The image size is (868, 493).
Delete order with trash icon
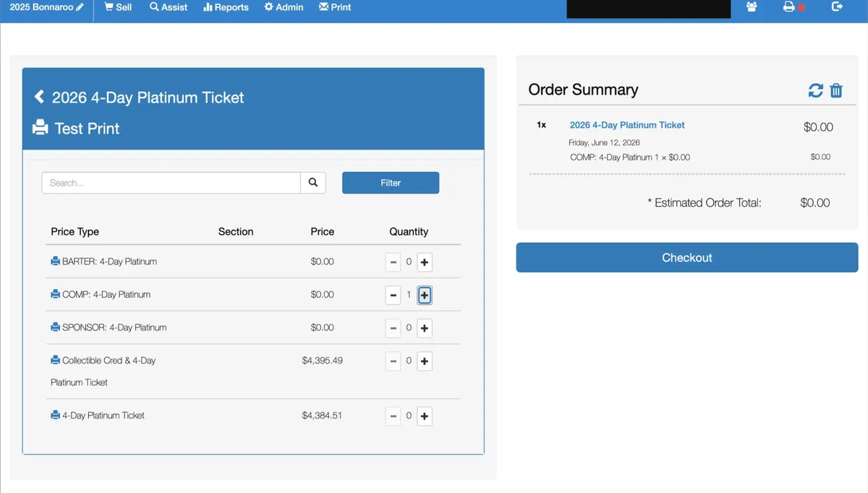click(836, 90)
